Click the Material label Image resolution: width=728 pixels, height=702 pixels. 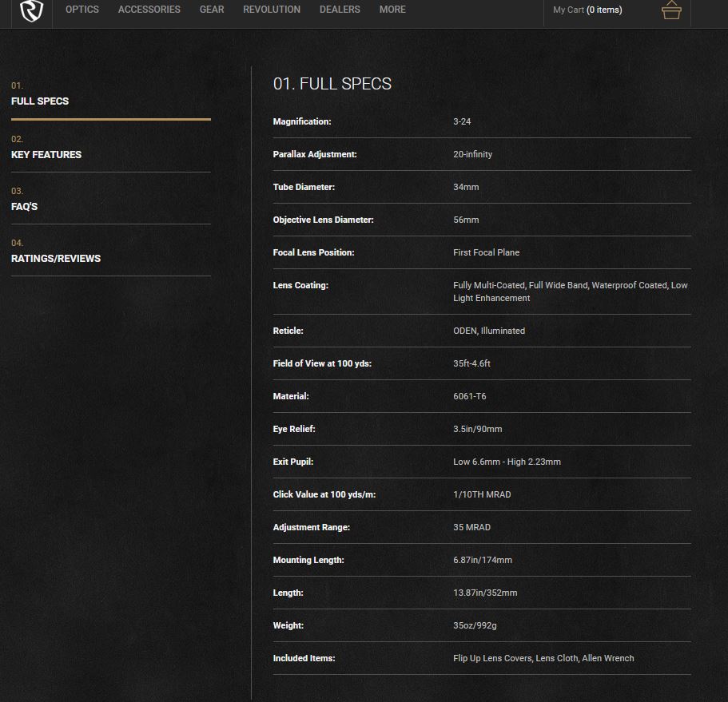tap(291, 396)
